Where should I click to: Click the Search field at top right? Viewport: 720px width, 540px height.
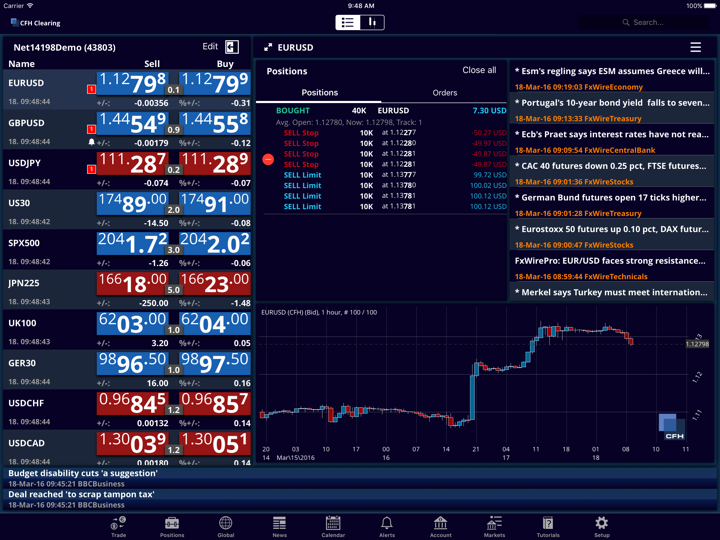660,22
